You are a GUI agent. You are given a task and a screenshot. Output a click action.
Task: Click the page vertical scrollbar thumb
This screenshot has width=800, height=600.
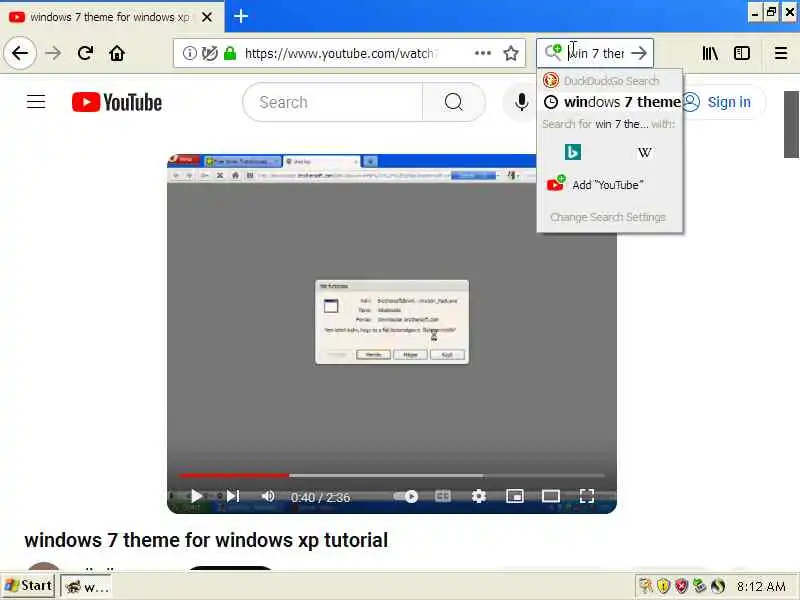point(791,124)
